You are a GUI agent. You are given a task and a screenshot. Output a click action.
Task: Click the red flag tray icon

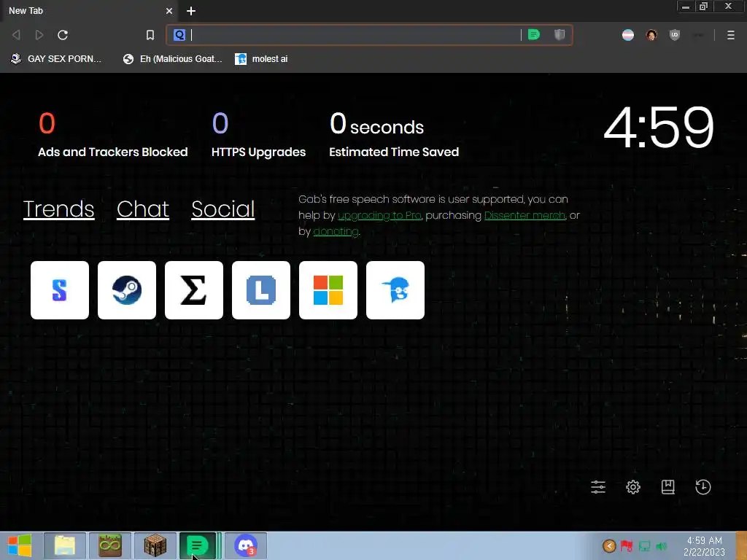[x=627, y=545]
